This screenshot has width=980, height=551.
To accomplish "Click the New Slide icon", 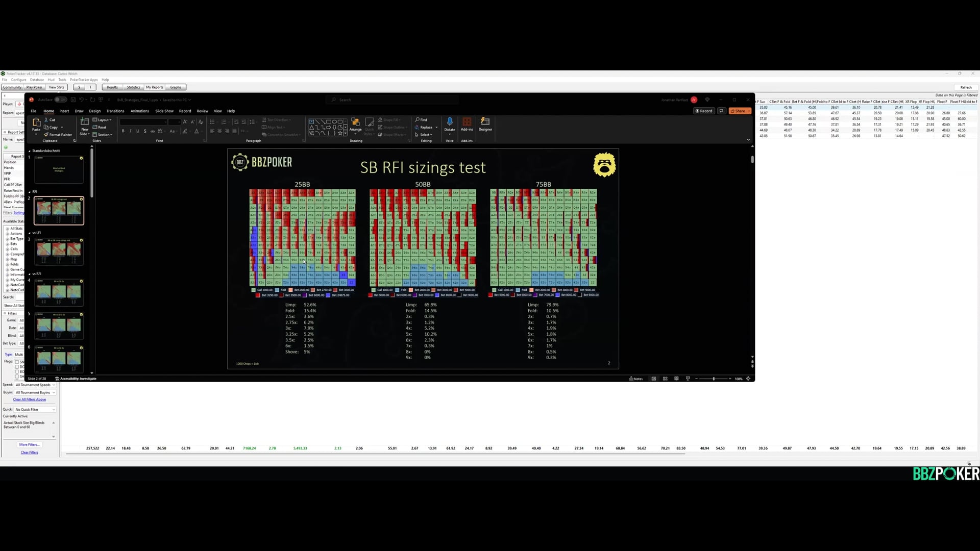I will [85, 122].
